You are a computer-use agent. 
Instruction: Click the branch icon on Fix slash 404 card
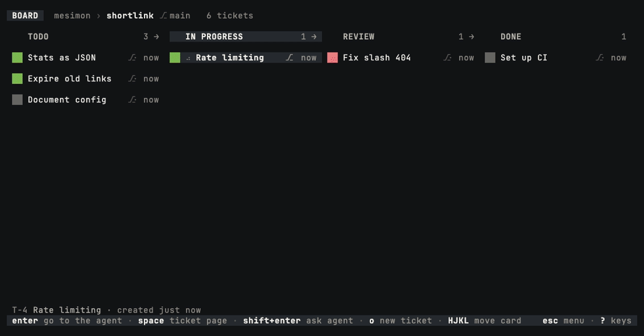pos(447,58)
